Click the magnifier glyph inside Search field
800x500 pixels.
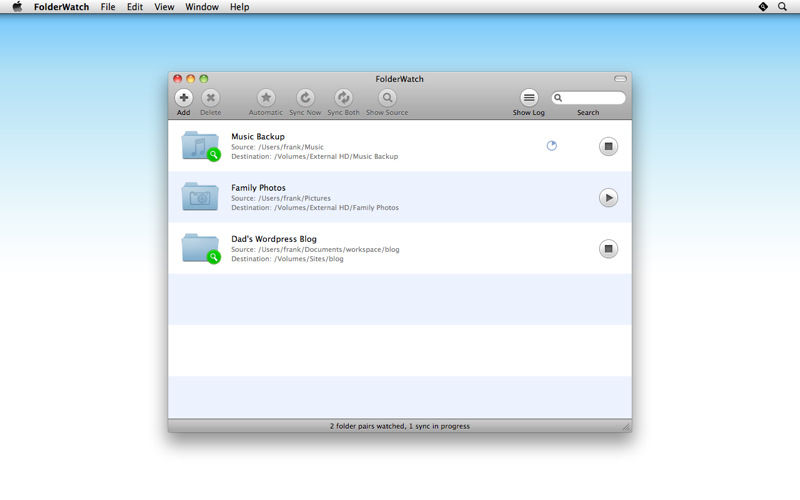558,97
